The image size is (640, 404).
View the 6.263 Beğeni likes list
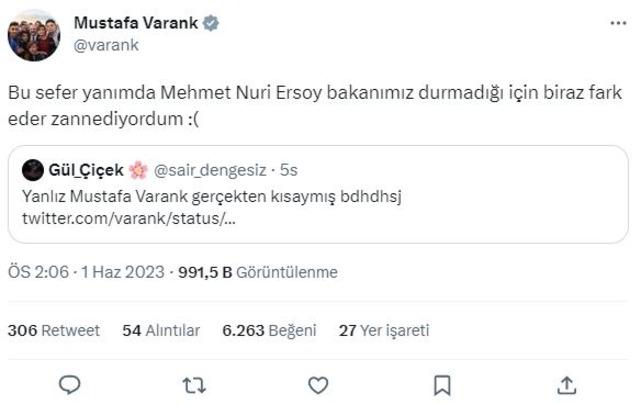point(269,330)
